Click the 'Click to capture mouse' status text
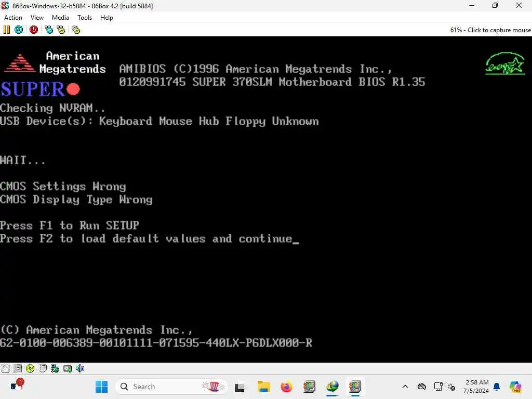This screenshot has height=399, width=532. (x=490, y=30)
